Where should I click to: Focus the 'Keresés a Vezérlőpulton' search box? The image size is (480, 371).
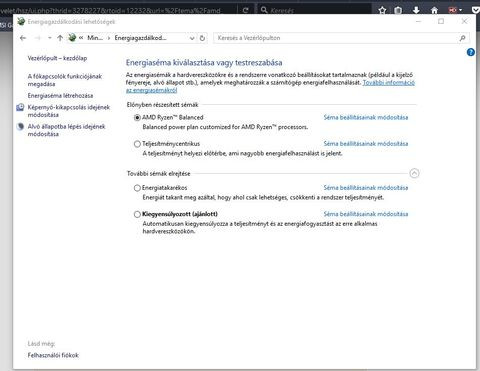coord(336,38)
